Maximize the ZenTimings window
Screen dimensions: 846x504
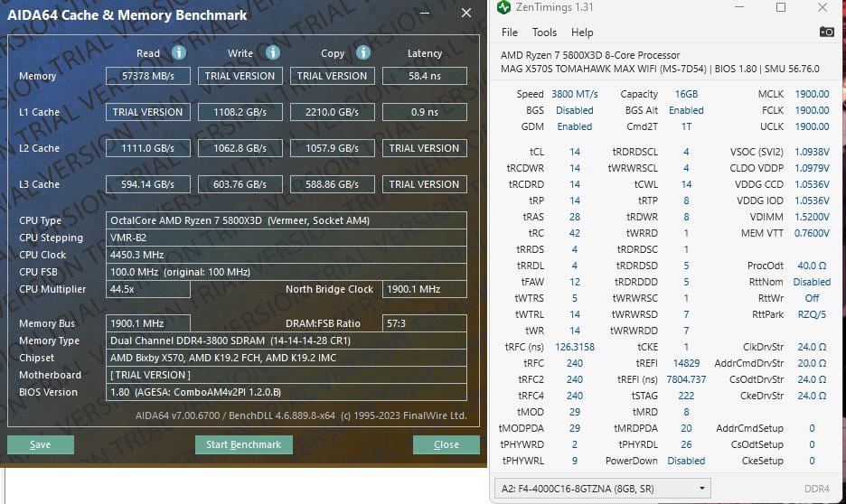[x=781, y=7]
